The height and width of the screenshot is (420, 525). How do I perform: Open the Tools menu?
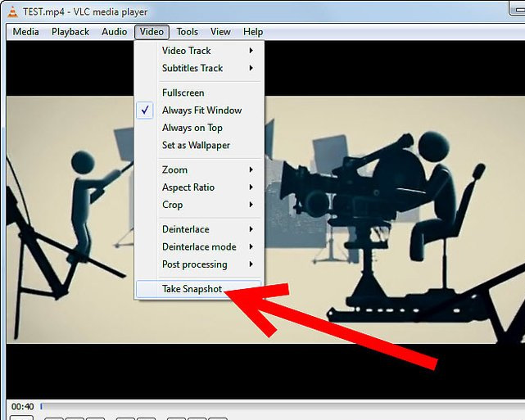188,32
